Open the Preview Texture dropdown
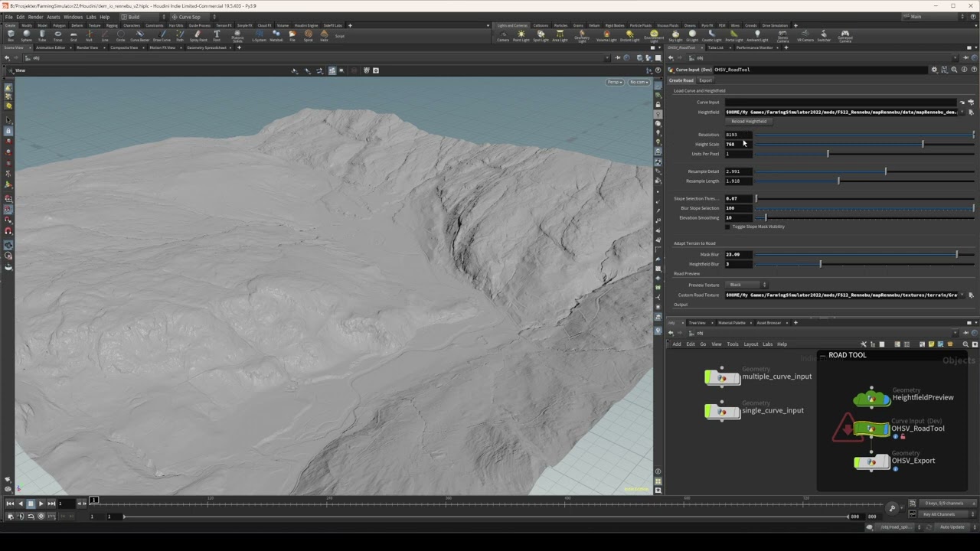The image size is (980, 551). [x=746, y=285]
